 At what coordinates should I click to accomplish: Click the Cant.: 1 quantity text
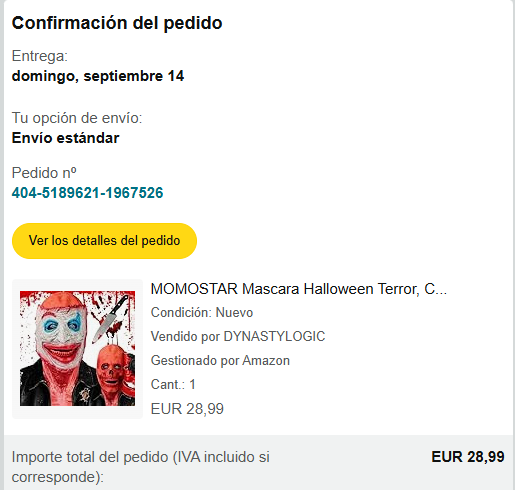click(173, 384)
